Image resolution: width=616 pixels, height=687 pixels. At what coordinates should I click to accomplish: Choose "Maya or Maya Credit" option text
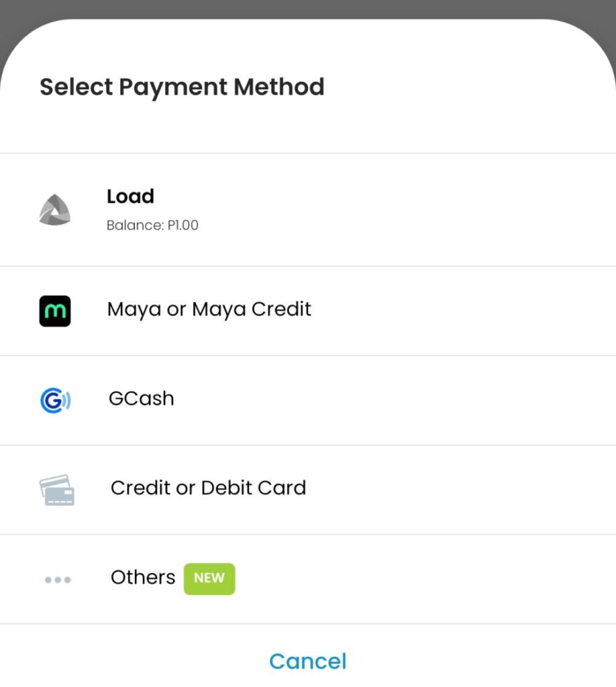(x=209, y=309)
